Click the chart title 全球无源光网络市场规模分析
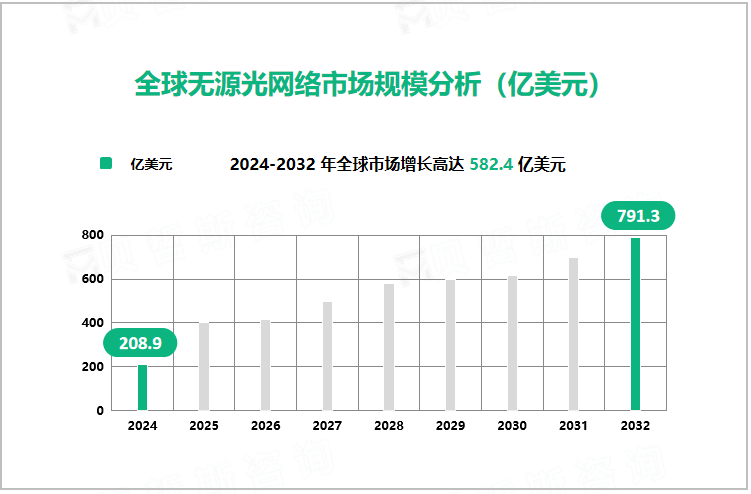 (307, 84)
